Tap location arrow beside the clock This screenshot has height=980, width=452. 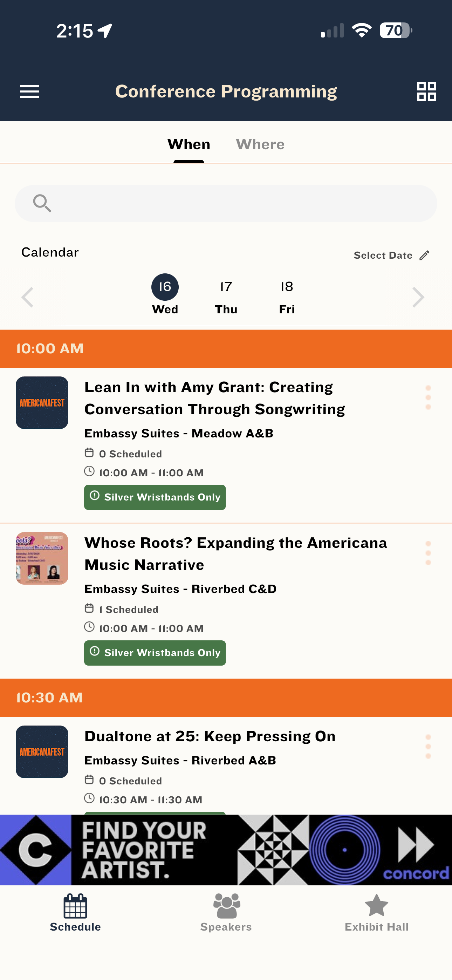click(x=105, y=31)
